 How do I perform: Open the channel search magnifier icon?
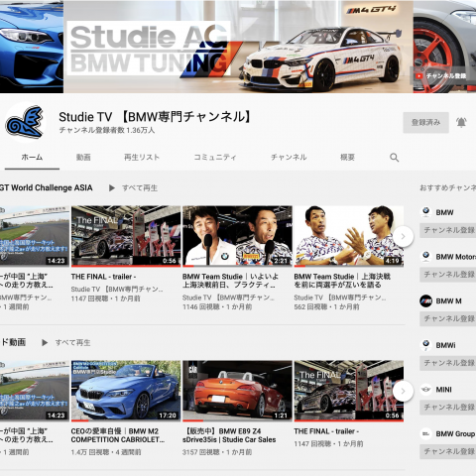[394, 158]
